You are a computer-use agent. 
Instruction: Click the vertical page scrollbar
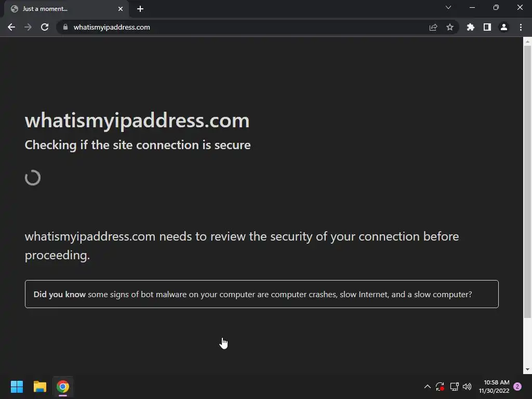[527, 181]
